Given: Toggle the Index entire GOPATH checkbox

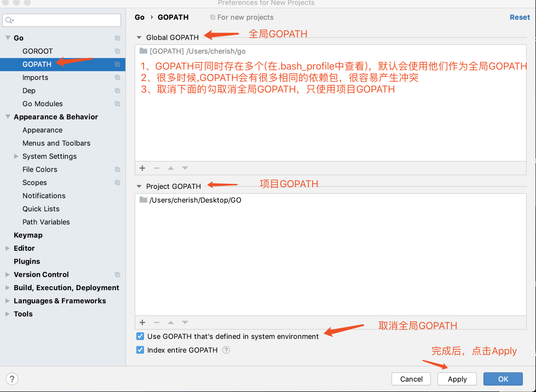Looking at the screenshot, I should point(140,350).
